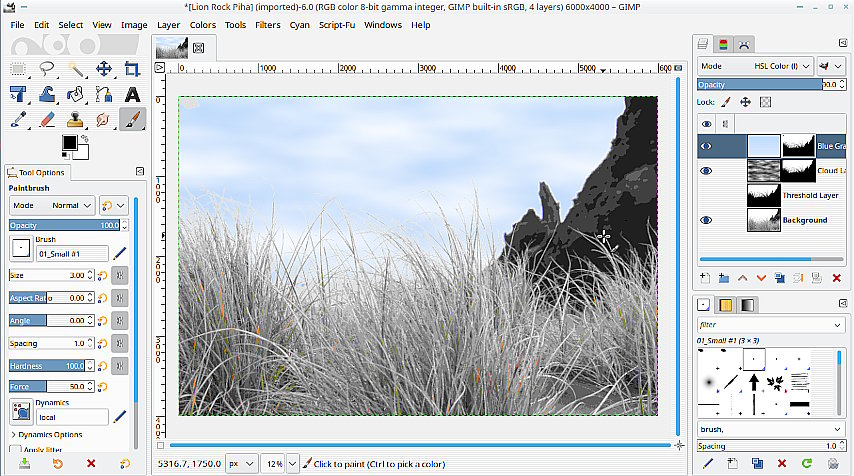This screenshot has height=476, width=854.
Task: Adjust the Hardness slider
Action: pos(52,365)
